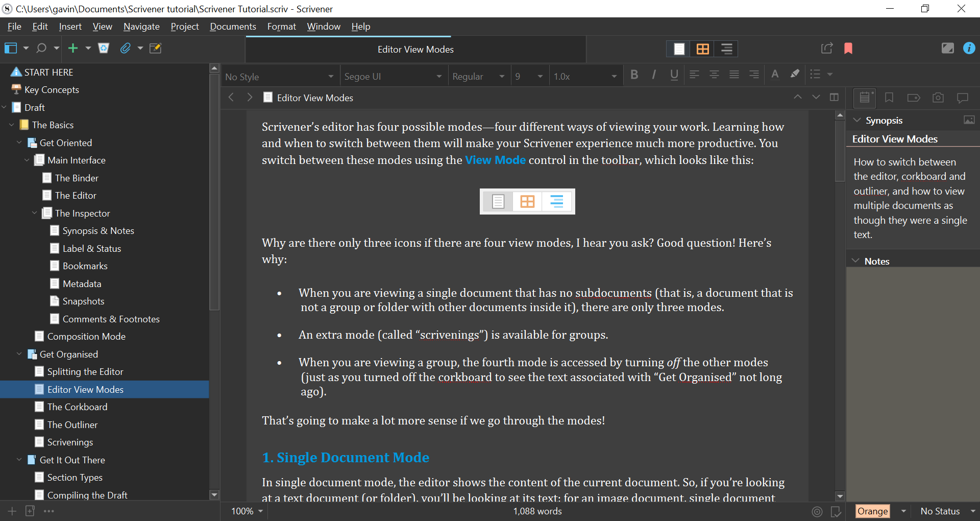Open Inspector Metadata tag icon
The height and width of the screenshot is (521, 980).
[x=914, y=98]
